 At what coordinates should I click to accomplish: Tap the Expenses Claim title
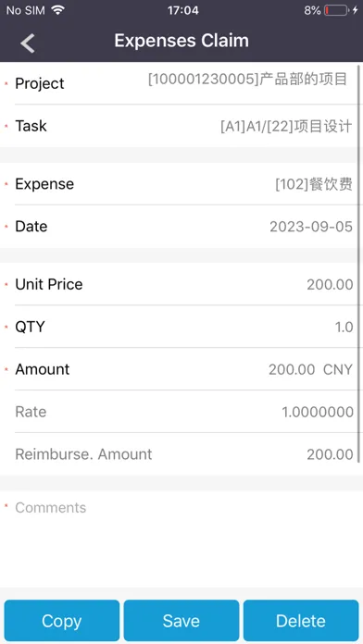pos(181,41)
